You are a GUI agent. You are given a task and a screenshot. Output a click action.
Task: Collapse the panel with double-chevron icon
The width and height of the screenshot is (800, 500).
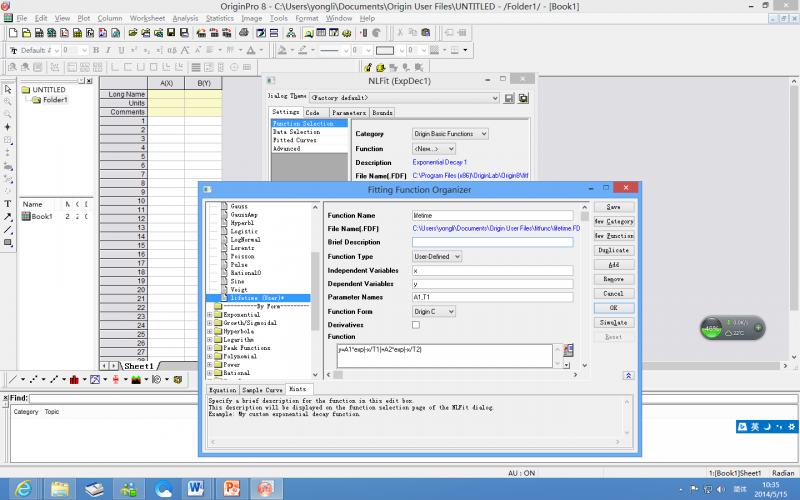pos(627,375)
